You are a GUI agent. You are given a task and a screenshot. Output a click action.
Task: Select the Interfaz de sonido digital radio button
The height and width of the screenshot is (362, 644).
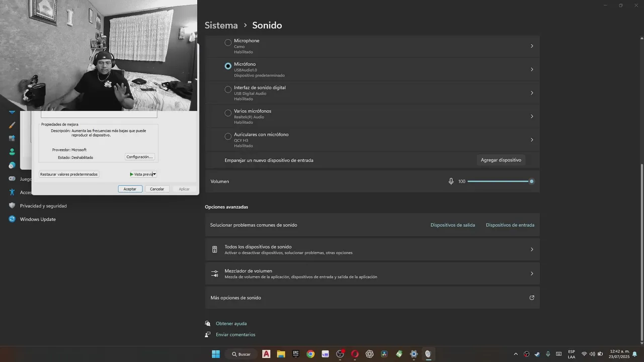(x=228, y=89)
